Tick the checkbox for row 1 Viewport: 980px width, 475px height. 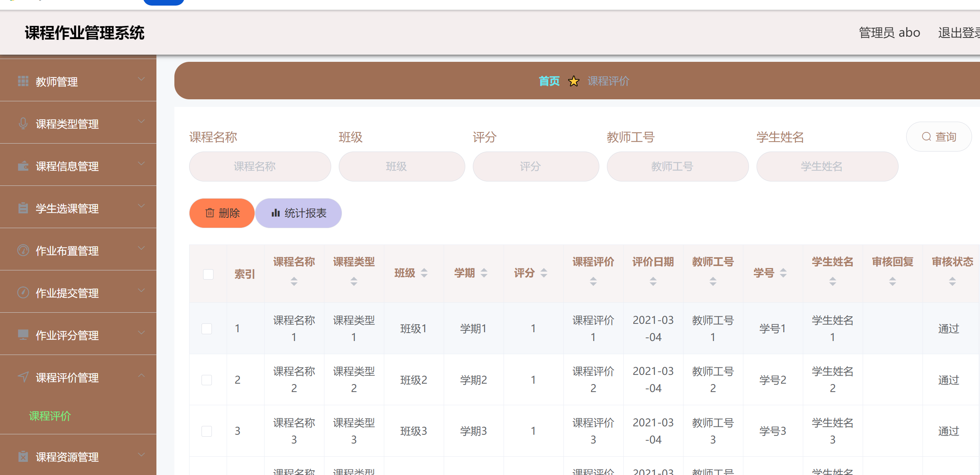coord(207,328)
